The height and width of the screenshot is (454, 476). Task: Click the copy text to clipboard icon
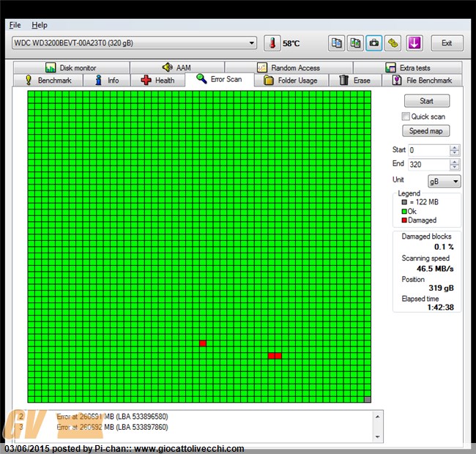tap(336, 43)
